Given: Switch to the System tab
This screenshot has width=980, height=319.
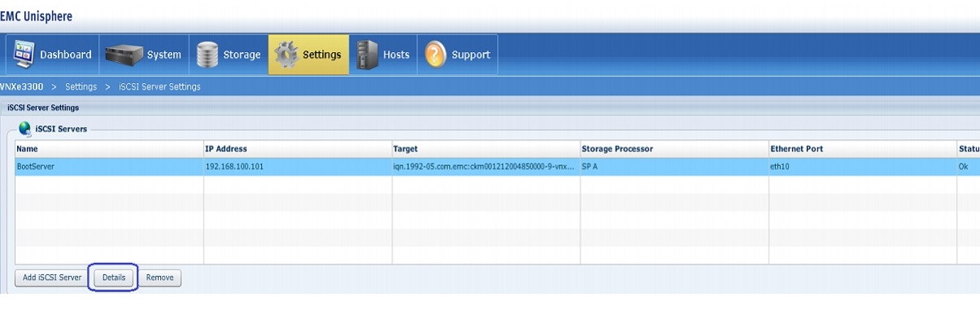Looking at the screenshot, I should [x=144, y=55].
